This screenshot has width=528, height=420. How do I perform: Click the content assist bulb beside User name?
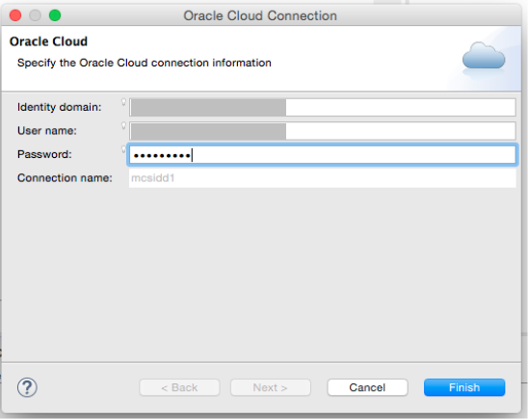click(123, 125)
